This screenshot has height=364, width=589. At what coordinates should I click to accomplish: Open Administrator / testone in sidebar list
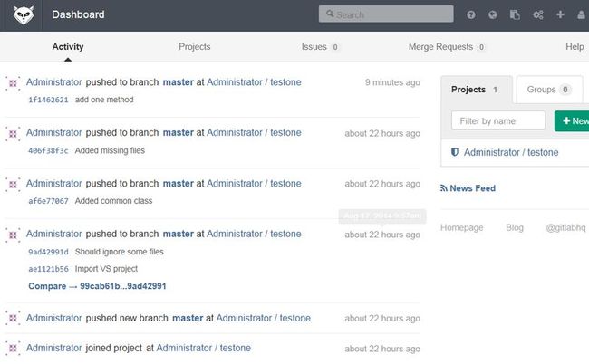(511, 152)
